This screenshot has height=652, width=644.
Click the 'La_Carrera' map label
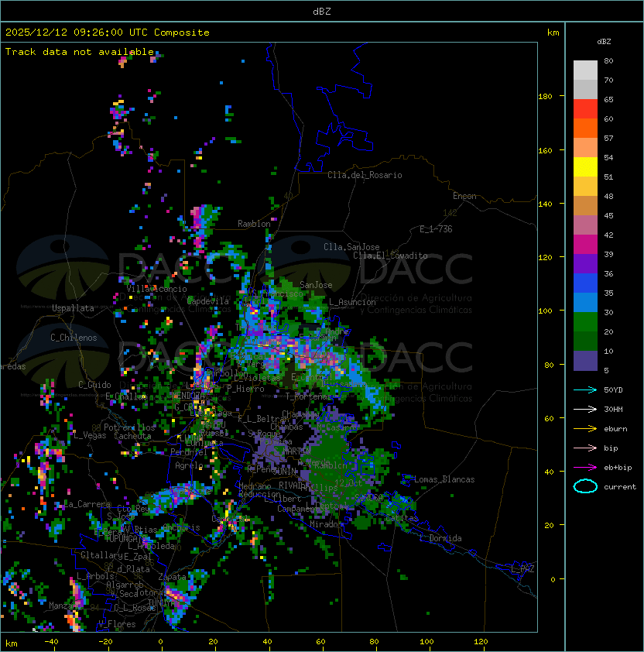[87, 504]
